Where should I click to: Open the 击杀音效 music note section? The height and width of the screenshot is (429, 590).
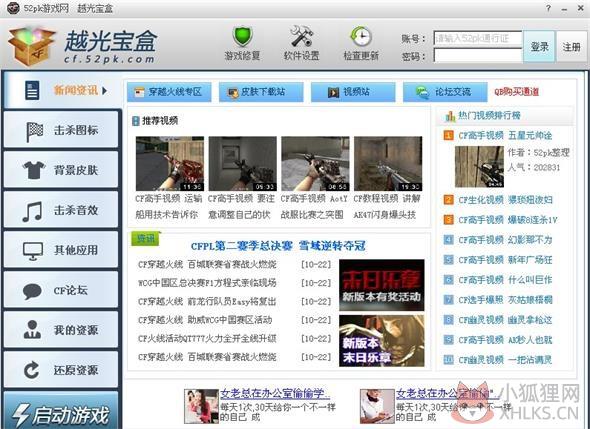[61, 210]
